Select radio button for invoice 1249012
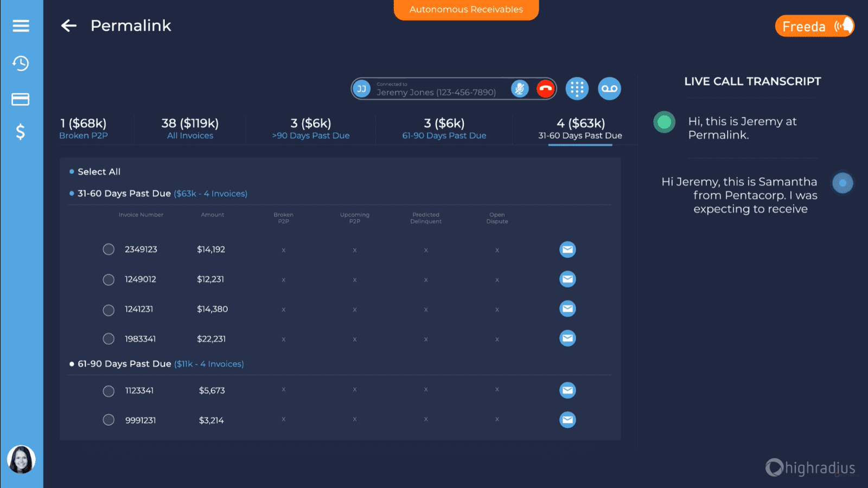The image size is (868, 488). [x=108, y=279]
